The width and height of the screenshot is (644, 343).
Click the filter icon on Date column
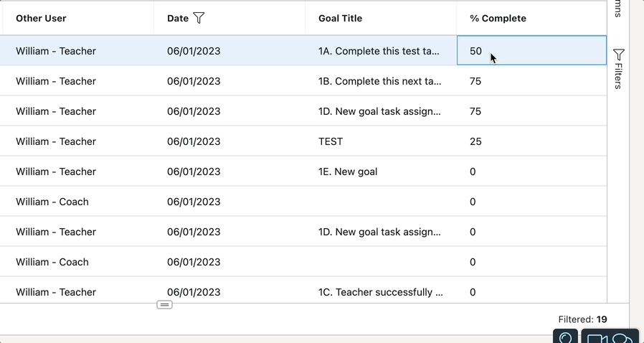pyautogui.click(x=199, y=18)
